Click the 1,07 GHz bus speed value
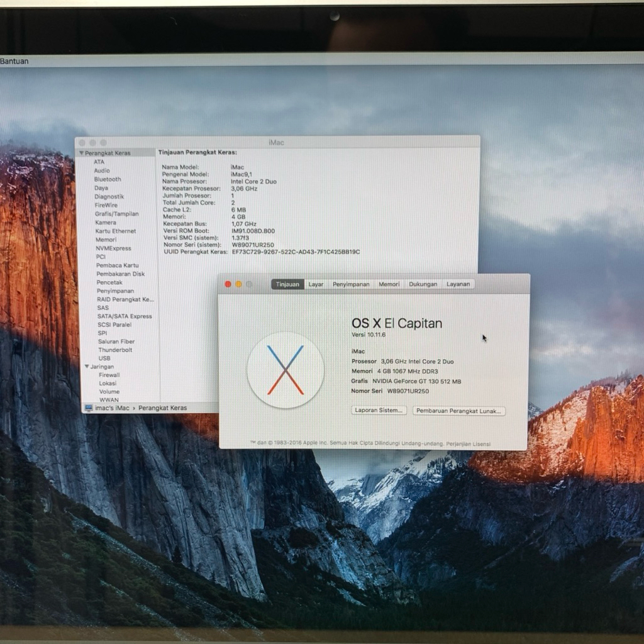The height and width of the screenshot is (644, 644). point(244,224)
